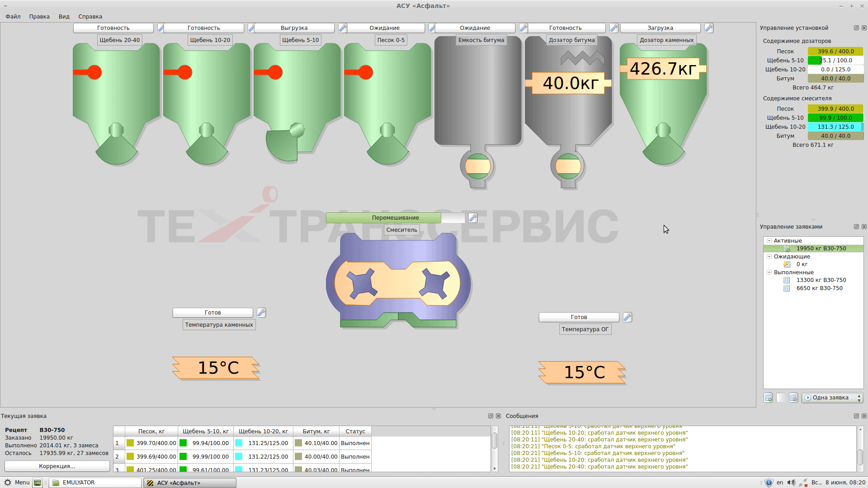Open settings wrench for Песок 0-5 bin
The height and width of the screenshot is (488, 868).
coord(432,28)
